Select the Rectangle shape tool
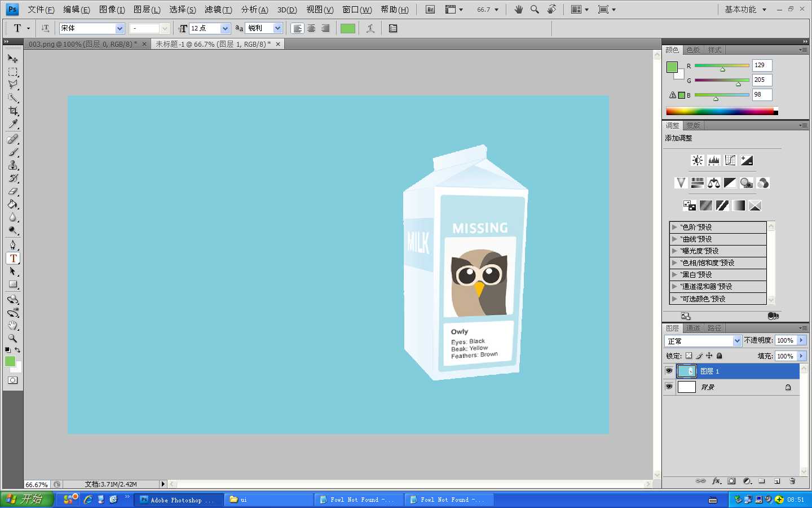The width and height of the screenshot is (812, 508). (13, 284)
